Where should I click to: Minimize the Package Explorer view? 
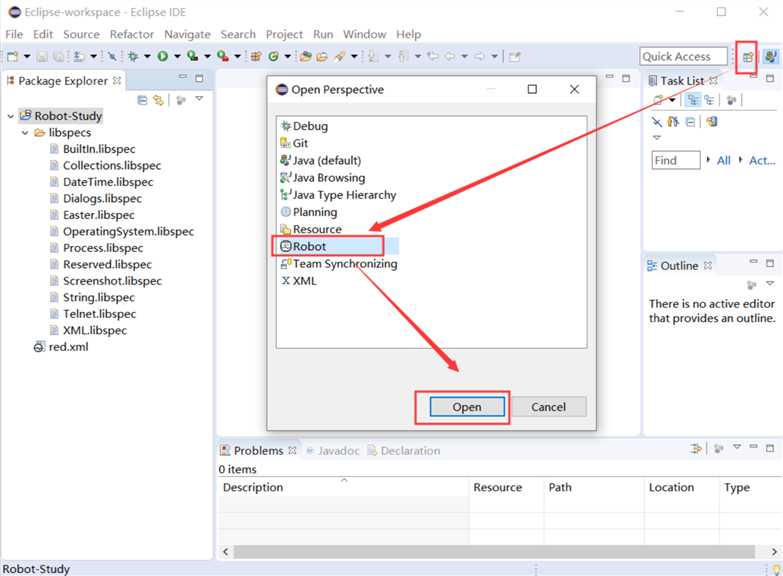[183, 77]
